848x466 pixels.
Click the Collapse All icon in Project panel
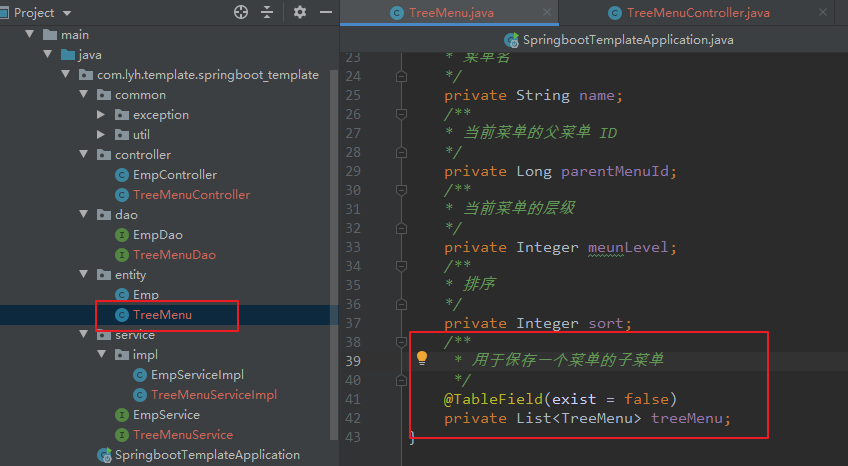[x=267, y=12]
